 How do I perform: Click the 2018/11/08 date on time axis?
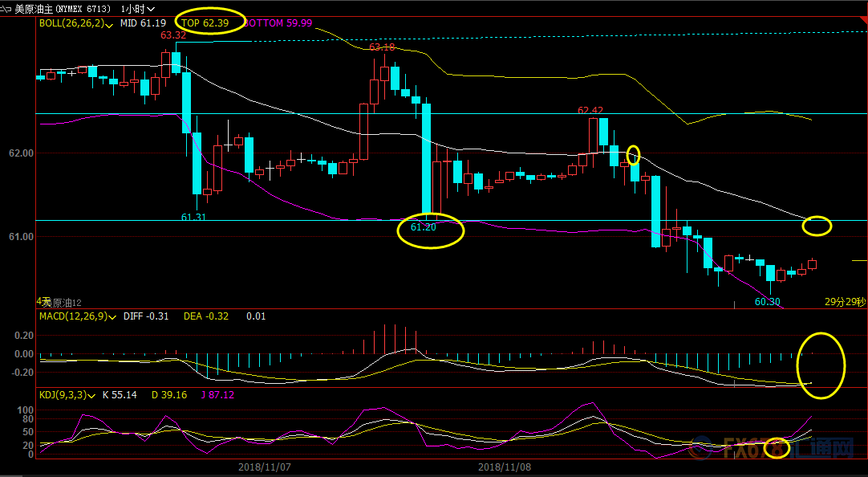click(505, 467)
